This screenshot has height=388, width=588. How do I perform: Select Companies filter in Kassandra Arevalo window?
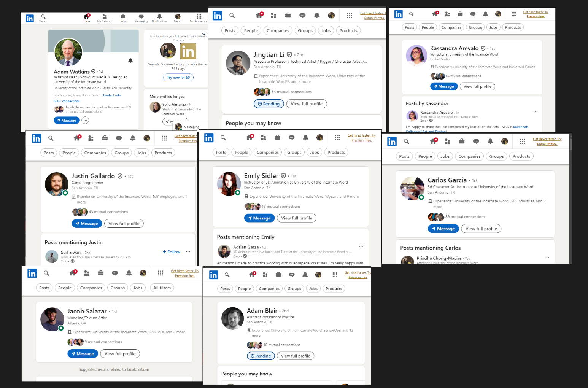(x=451, y=27)
